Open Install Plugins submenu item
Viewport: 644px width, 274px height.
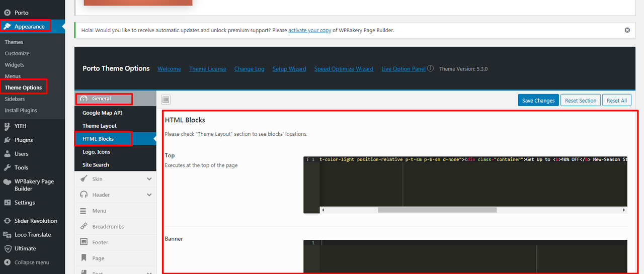(21, 110)
